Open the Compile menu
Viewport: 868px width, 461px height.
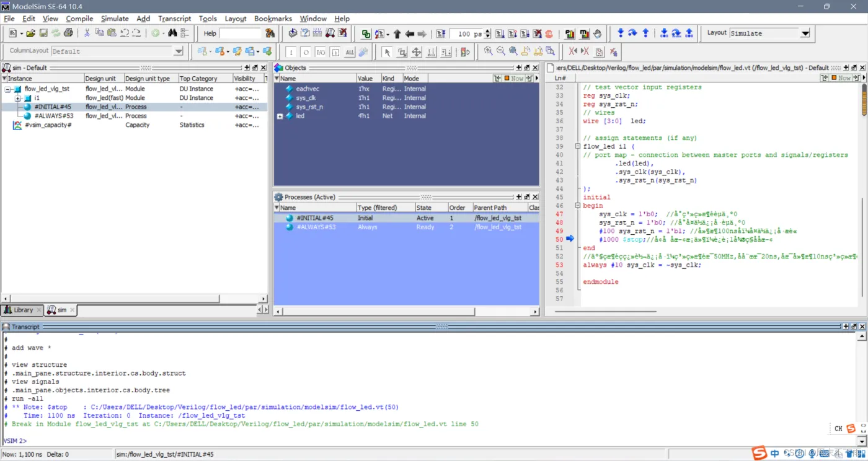coord(79,19)
